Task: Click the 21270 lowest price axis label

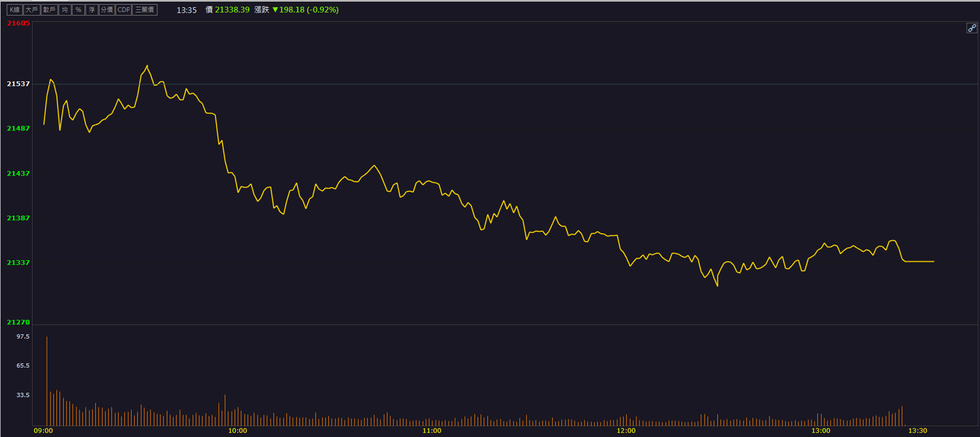Action: pyautogui.click(x=18, y=322)
